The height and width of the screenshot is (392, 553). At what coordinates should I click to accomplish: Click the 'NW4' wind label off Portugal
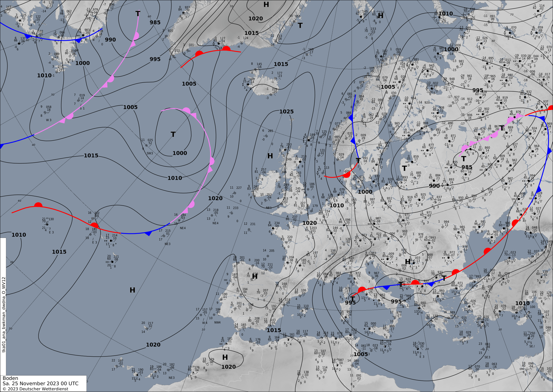(217, 322)
